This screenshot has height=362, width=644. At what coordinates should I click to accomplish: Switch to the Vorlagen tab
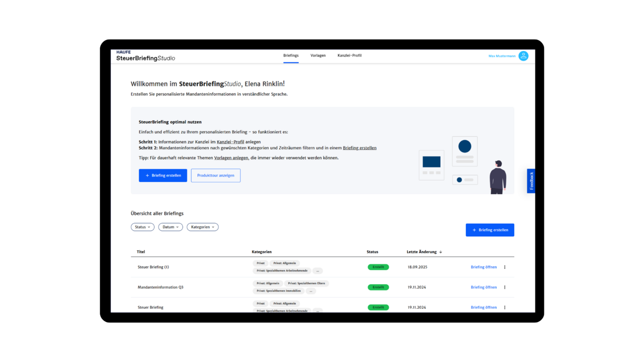pyautogui.click(x=318, y=55)
